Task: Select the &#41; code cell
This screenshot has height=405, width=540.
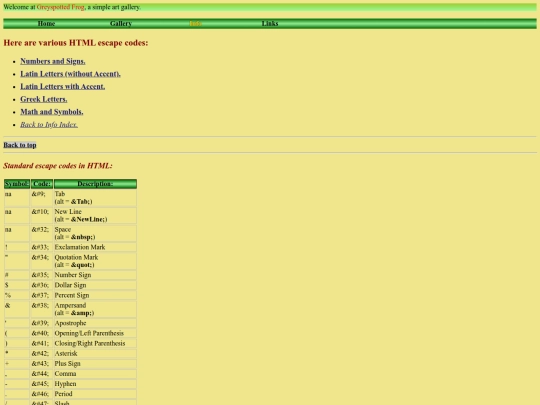Action: 42,343
